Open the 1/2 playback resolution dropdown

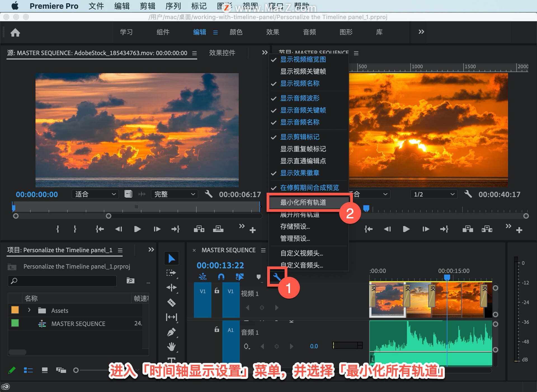434,194
